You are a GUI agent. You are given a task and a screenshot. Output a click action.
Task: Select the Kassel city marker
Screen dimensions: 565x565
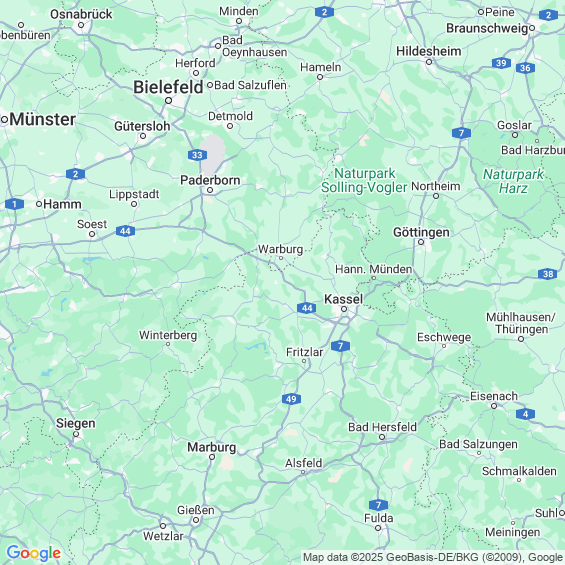(344, 309)
